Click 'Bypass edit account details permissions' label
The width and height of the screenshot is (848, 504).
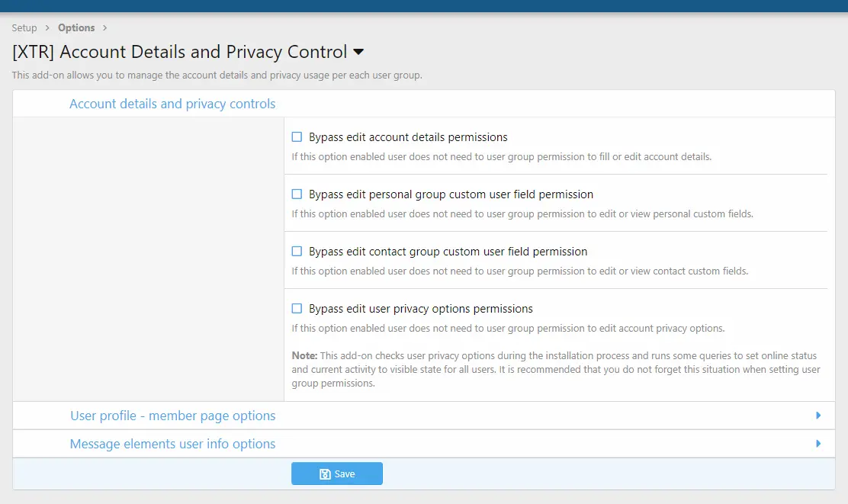[x=408, y=137]
